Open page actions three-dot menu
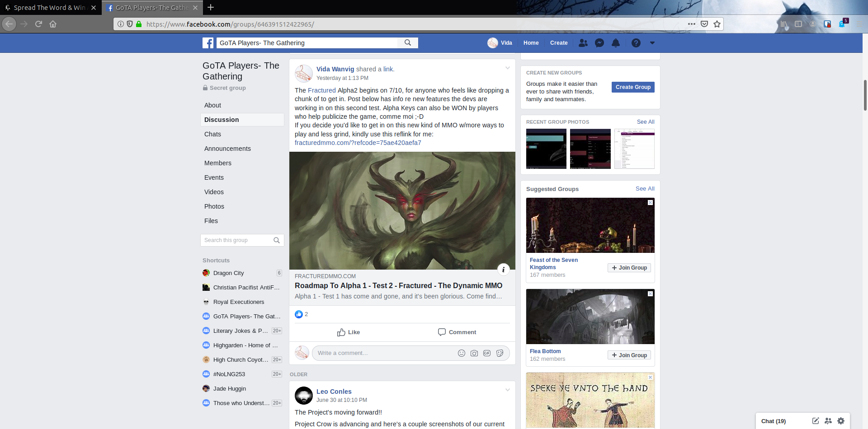Screen dimensions: 868x429 [x=692, y=24]
